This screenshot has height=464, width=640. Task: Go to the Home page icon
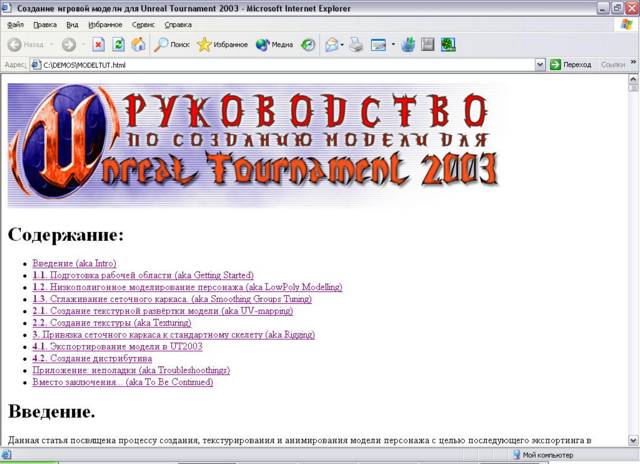(138, 44)
